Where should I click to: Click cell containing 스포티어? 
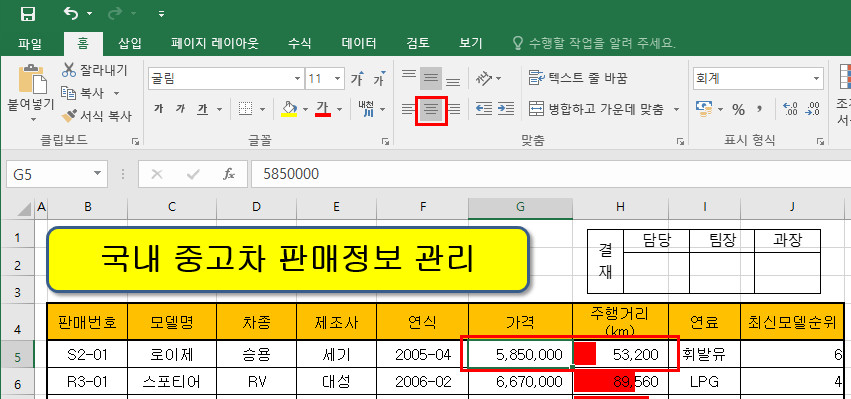point(172,382)
